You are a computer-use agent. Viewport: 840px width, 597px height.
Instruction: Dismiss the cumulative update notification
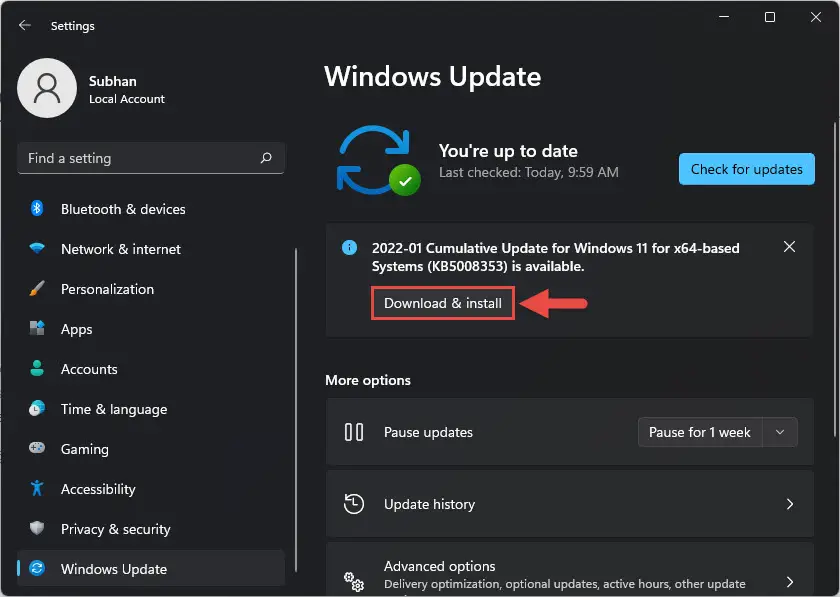(x=789, y=247)
